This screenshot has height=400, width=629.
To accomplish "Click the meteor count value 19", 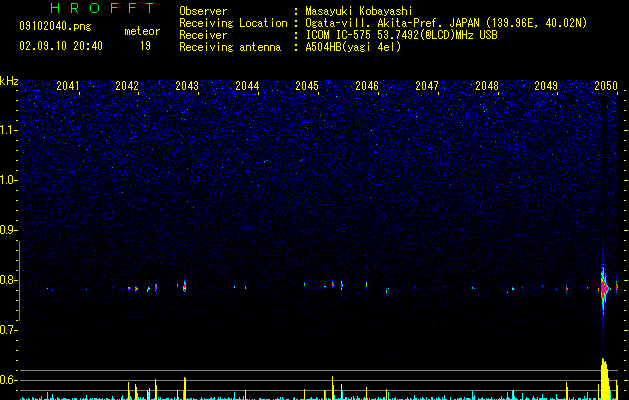I will tap(145, 46).
